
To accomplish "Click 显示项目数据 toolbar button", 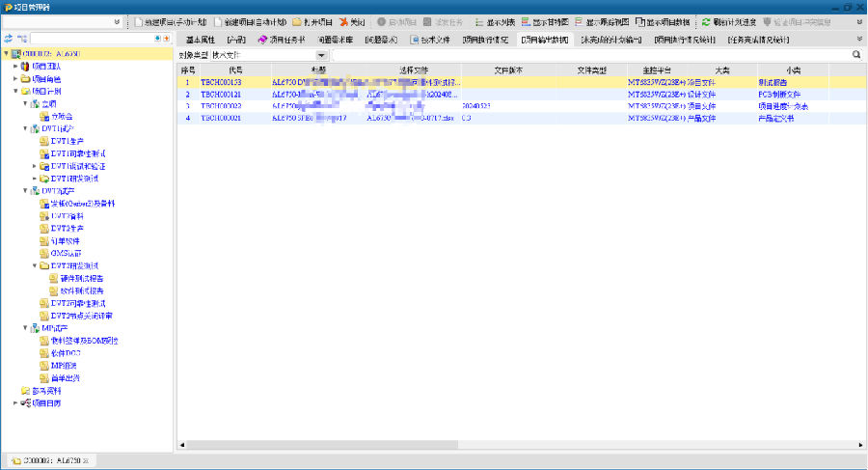I will [x=663, y=22].
